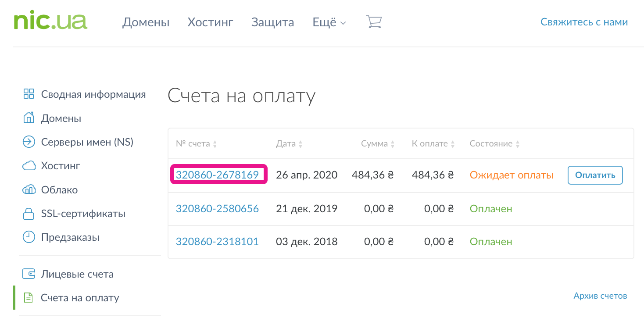Open invoice 320860-2580656
644x325 pixels.
tap(217, 209)
